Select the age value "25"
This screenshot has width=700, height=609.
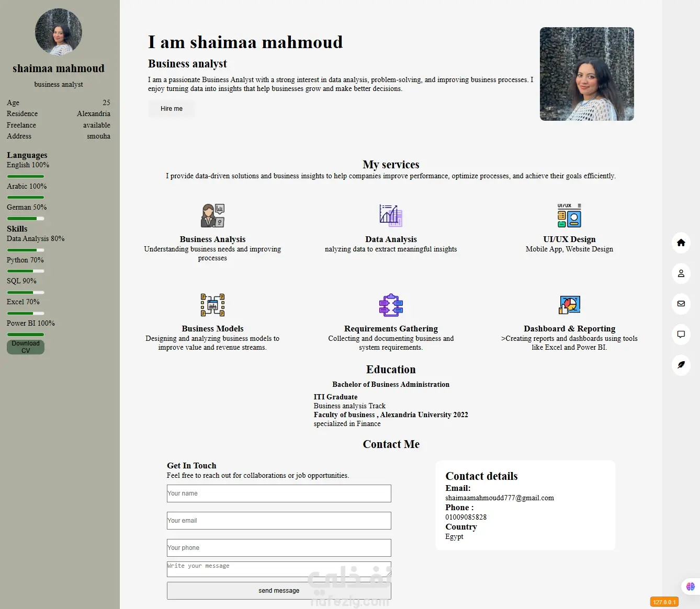click(106, 103)
